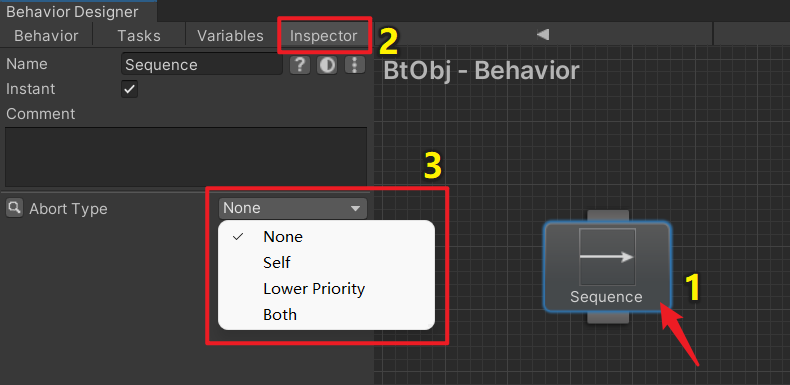This screenshot has width=790, height=385.
Task: Click inside the Comment text area
Action: coord(186,157)
